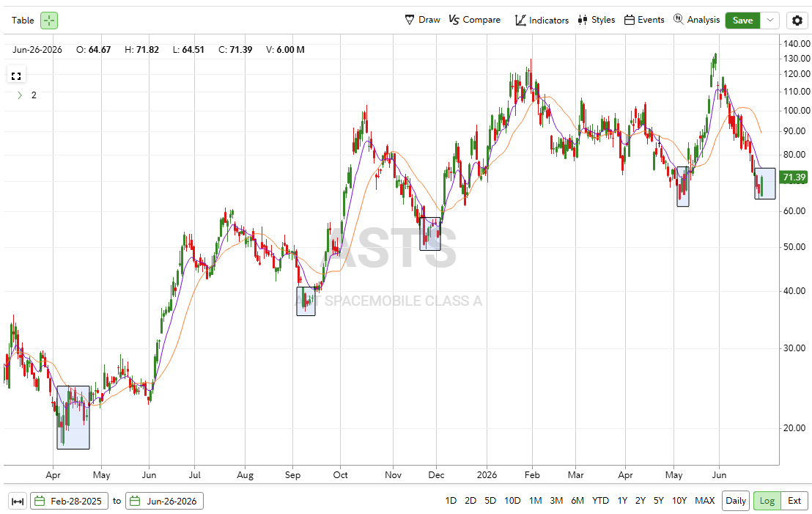Click the O: 64.67 open value

point(93,50)
